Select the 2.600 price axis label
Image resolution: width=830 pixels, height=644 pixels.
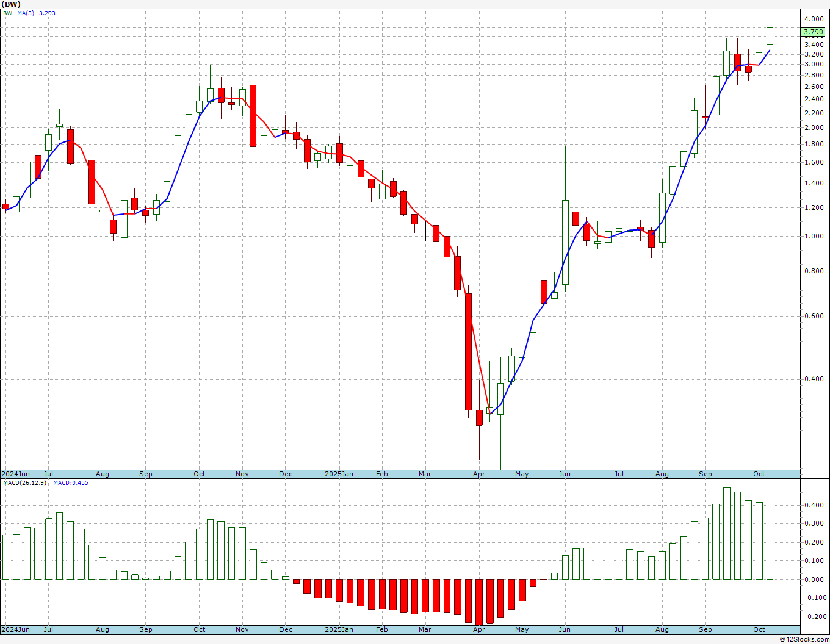tap(814, 87)
